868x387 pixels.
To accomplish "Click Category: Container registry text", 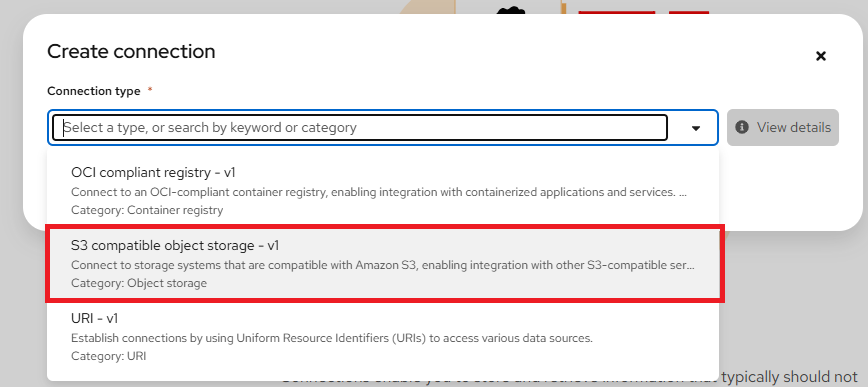I will 147,210.
